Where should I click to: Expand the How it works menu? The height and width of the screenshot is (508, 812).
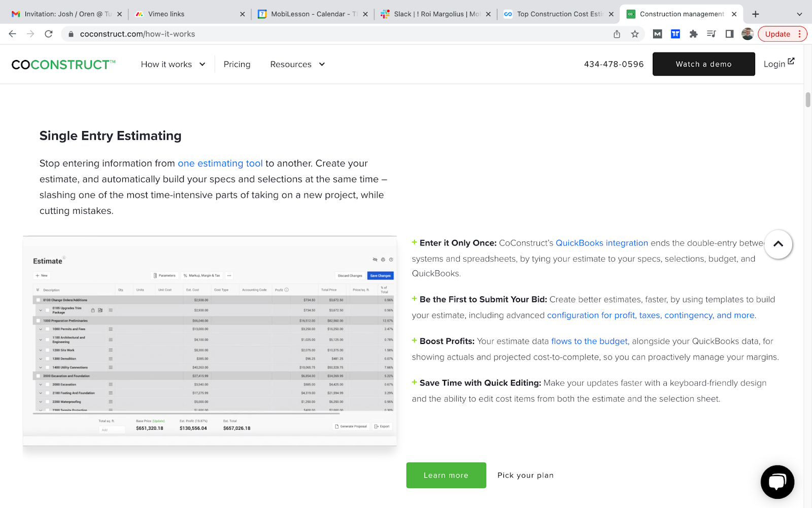tap(173, 65)
